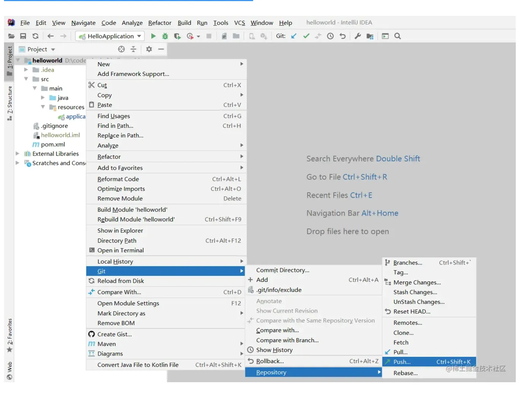532x394 pixels.
Task: Open the Project view selector dropdown
Action: [x=53, y=49]
